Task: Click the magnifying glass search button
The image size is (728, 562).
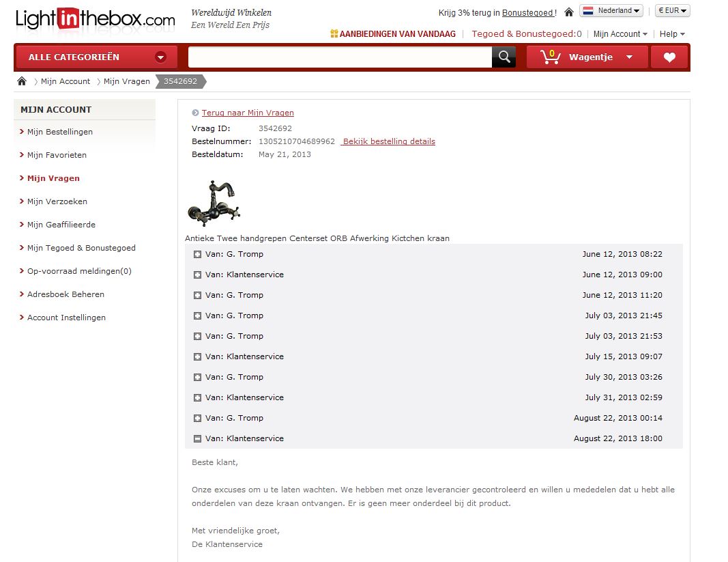Action: pyautogui.click(x=504, y=57)
